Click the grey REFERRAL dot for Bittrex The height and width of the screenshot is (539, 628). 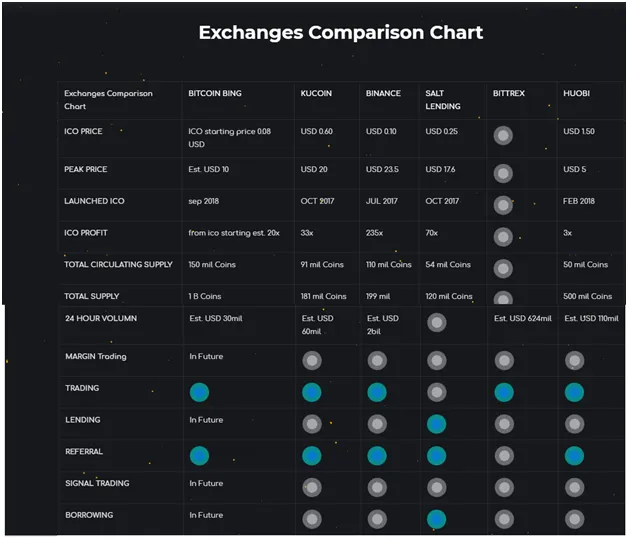click(x=504, y=456)
